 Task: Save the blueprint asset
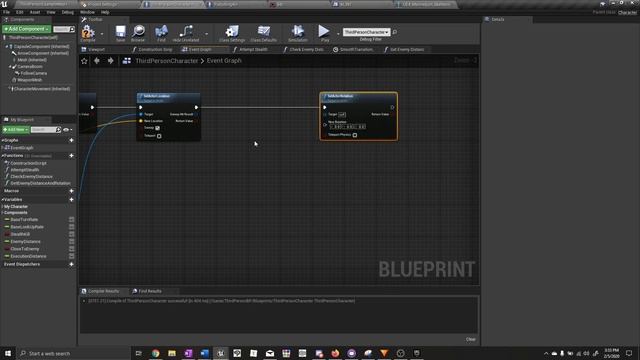click(120, 33)
